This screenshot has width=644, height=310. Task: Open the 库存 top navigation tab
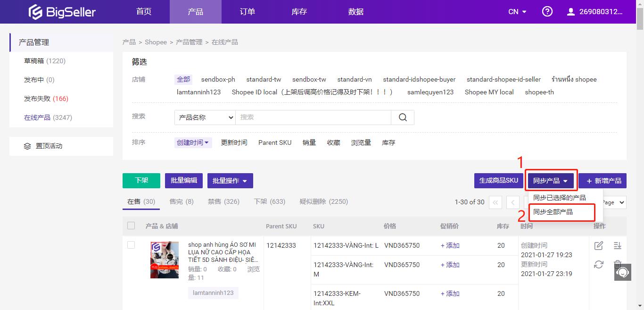(299, 12)
